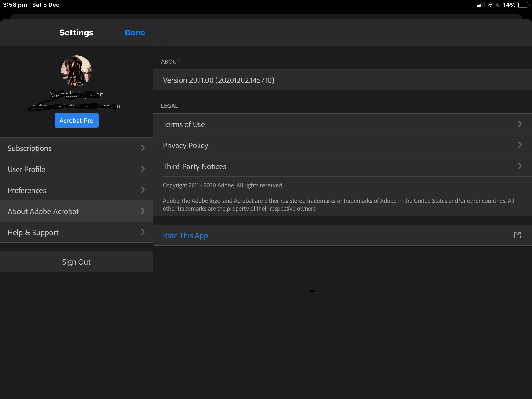
Task: Tap the profile avatar picture
Action: 76,71
